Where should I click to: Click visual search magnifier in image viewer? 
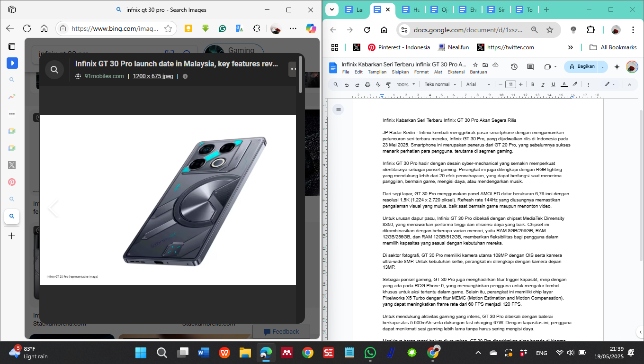click(x=54, y=70)
